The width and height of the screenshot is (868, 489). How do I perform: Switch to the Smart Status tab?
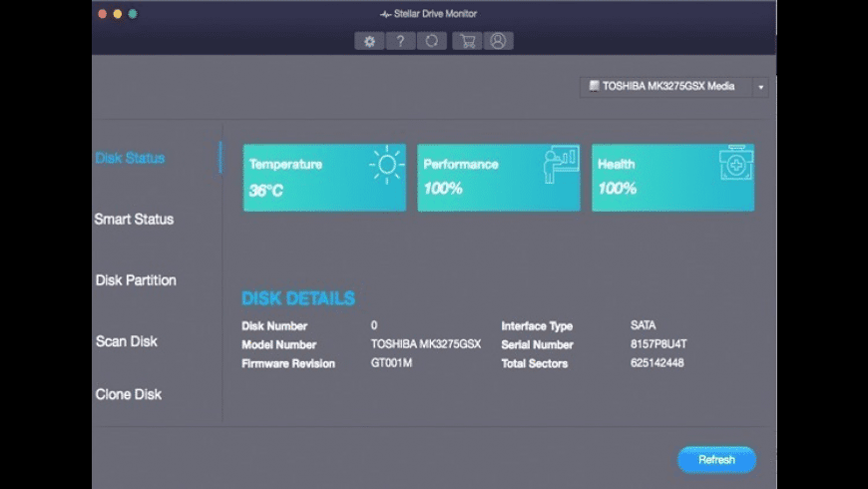[134, 220]
